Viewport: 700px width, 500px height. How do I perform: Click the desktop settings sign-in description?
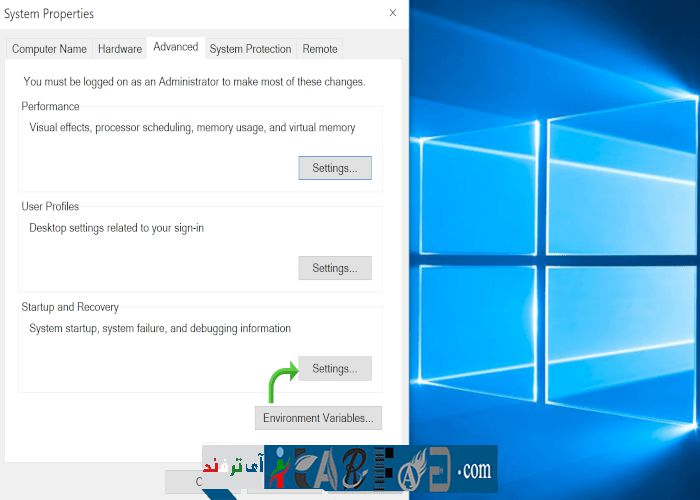(x=130, y=228)
